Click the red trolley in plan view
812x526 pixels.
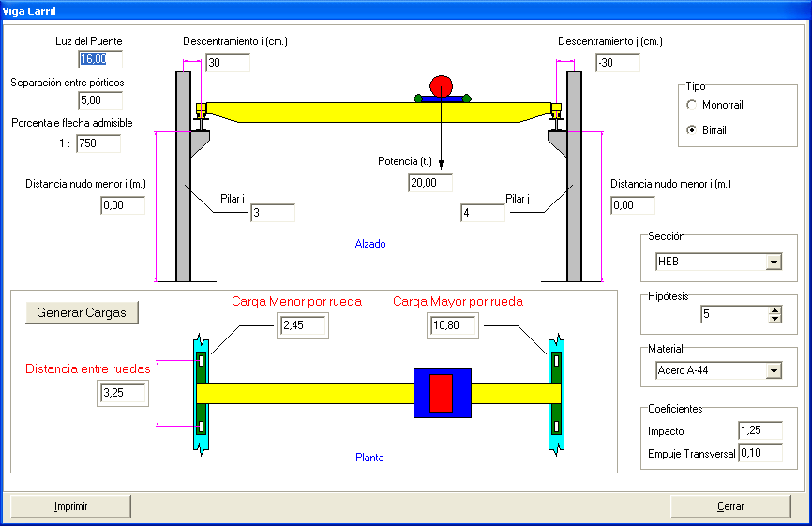[441, 393]
